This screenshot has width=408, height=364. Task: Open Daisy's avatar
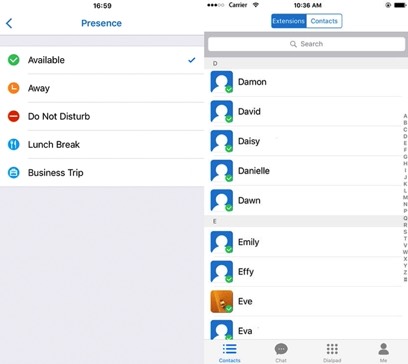point(222,141)
